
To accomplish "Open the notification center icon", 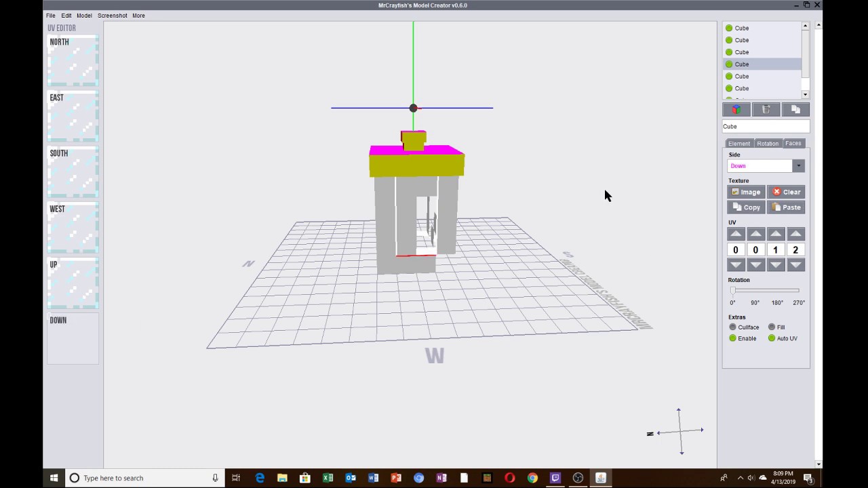I will point(808,478).
